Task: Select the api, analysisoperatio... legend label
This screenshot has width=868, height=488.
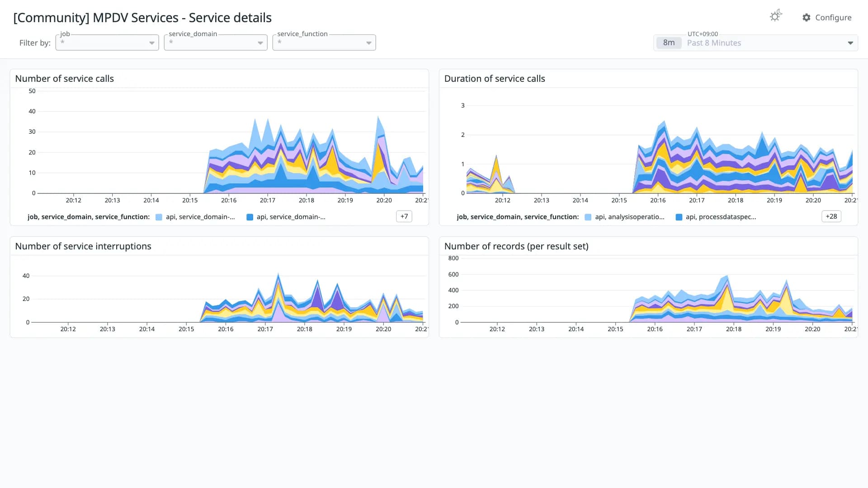Action: click(630, 217)
